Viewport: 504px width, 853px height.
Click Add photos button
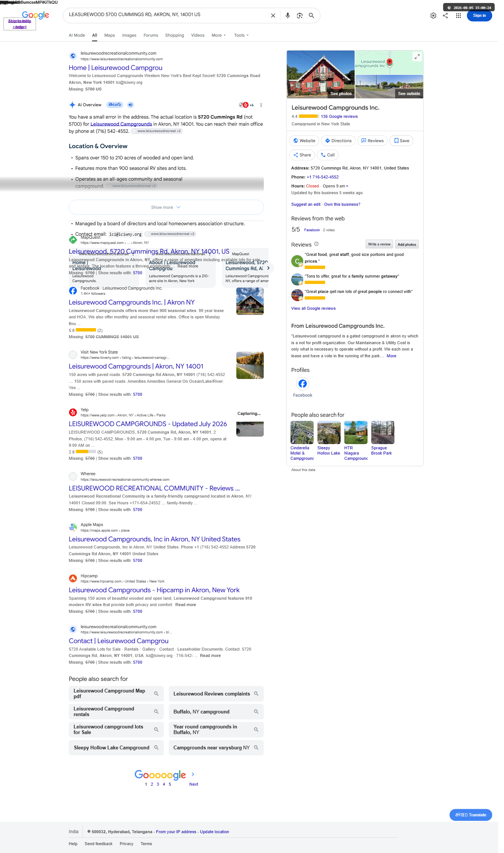(x=407, y=244)
